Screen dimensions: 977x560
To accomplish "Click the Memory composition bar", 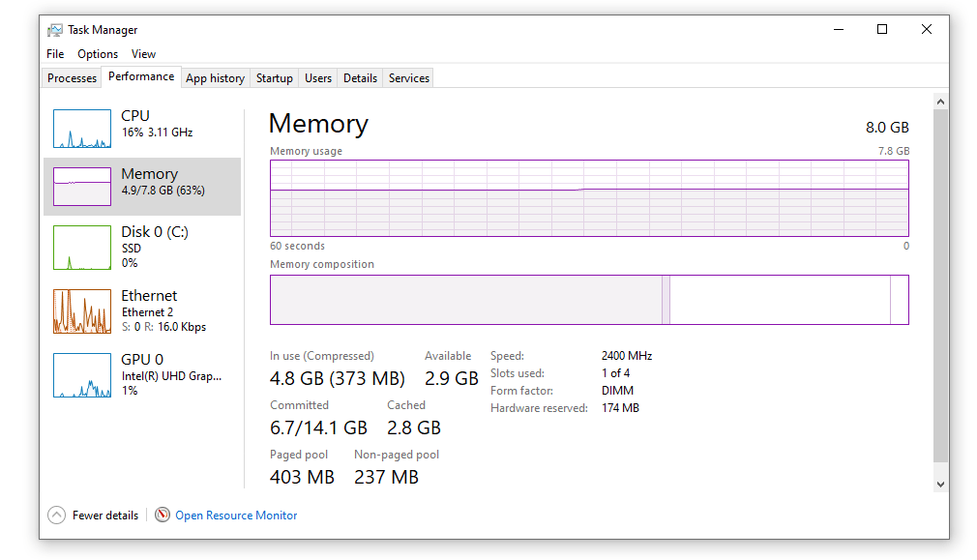I will click(x=589, y=300).
